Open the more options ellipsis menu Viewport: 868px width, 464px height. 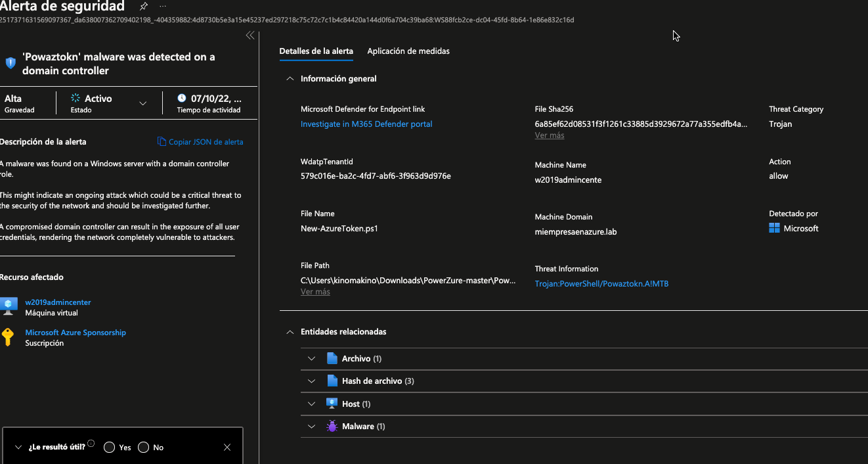[x=163, y=7]
